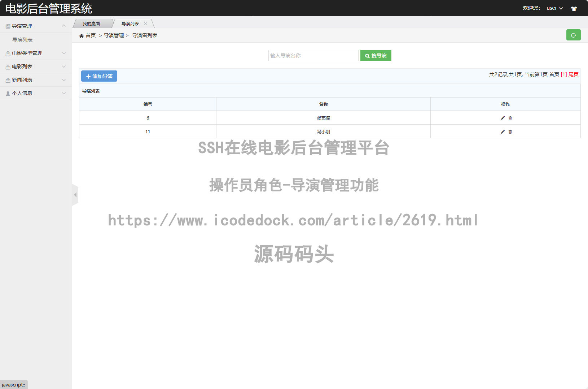Go to 尾页 in pagination
588x389 pixels.
573,74
